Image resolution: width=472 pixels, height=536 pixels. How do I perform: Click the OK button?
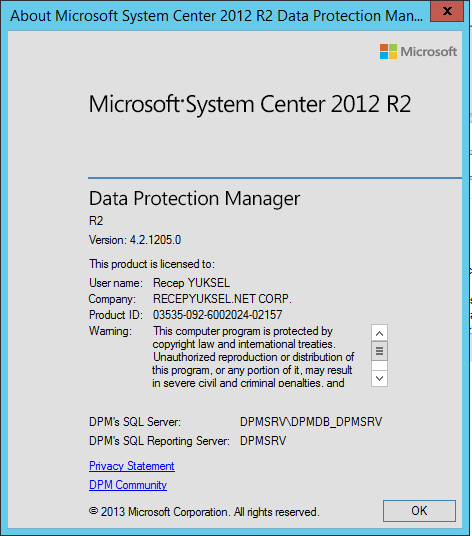tap(419, 511)
